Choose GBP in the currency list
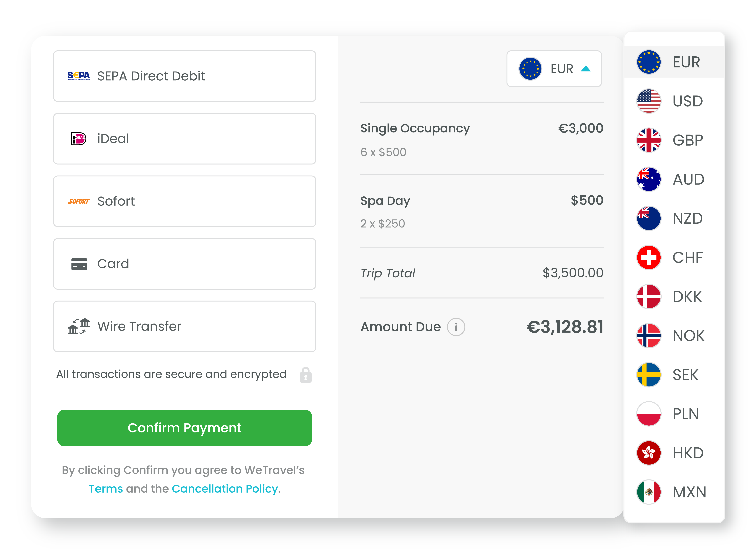The height and width of the screenshot is (554, 756). coord(674,140)
